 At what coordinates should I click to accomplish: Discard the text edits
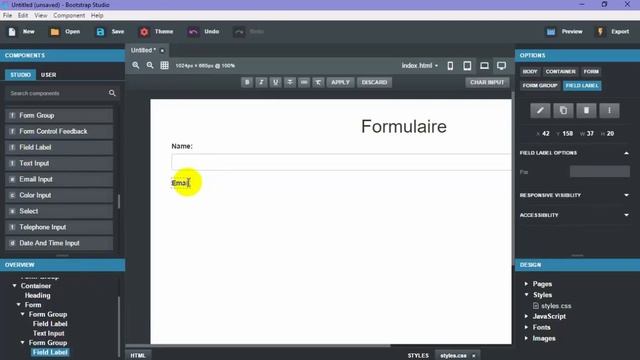point(374,82)
